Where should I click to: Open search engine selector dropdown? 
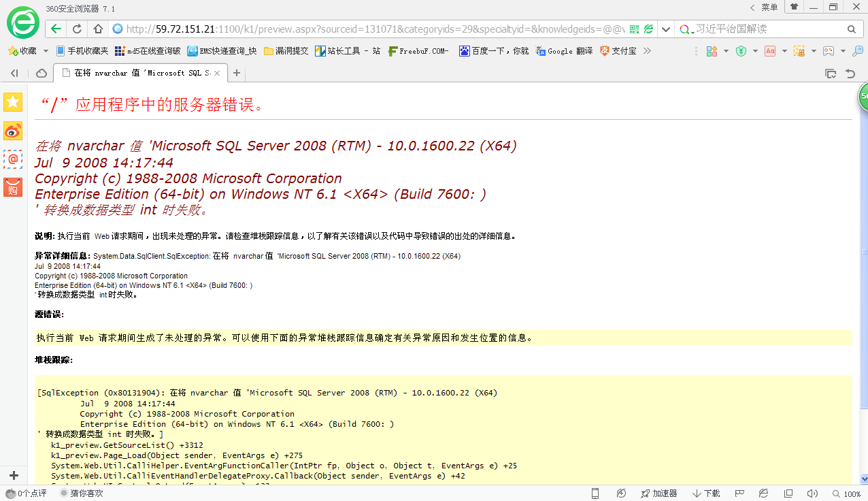click(687, 29)
